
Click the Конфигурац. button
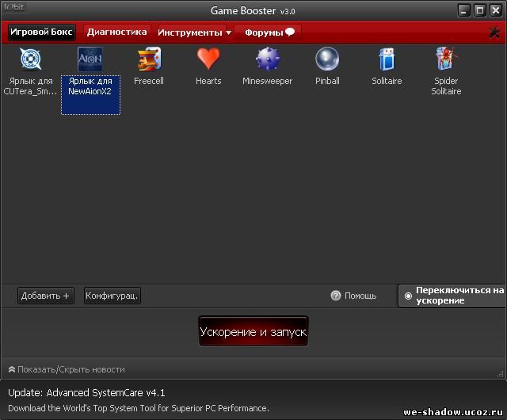pos(112,296)
